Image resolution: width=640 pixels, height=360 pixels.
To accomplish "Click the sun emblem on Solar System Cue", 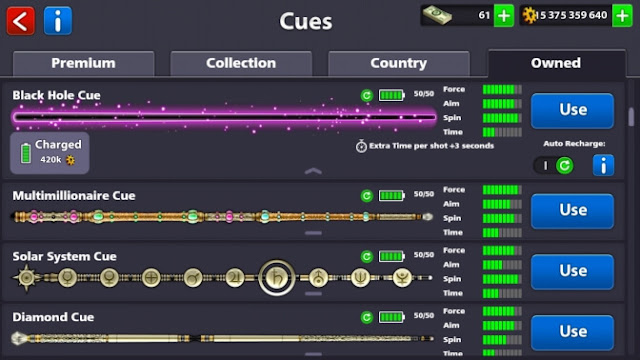I will pyautogui.click(x=27, y=278).
